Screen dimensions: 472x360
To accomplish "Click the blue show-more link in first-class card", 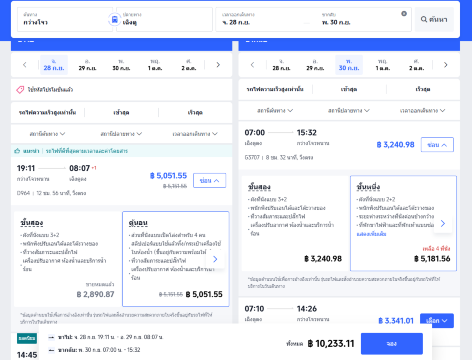I will point(371,234).
